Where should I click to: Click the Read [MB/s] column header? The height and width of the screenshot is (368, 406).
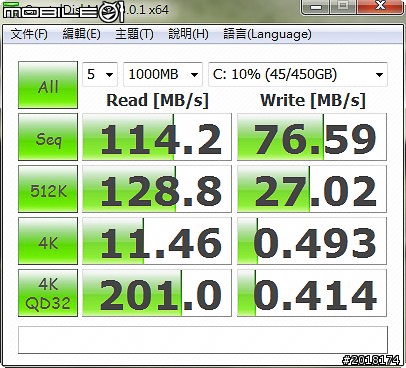click(x=157, y=100)
